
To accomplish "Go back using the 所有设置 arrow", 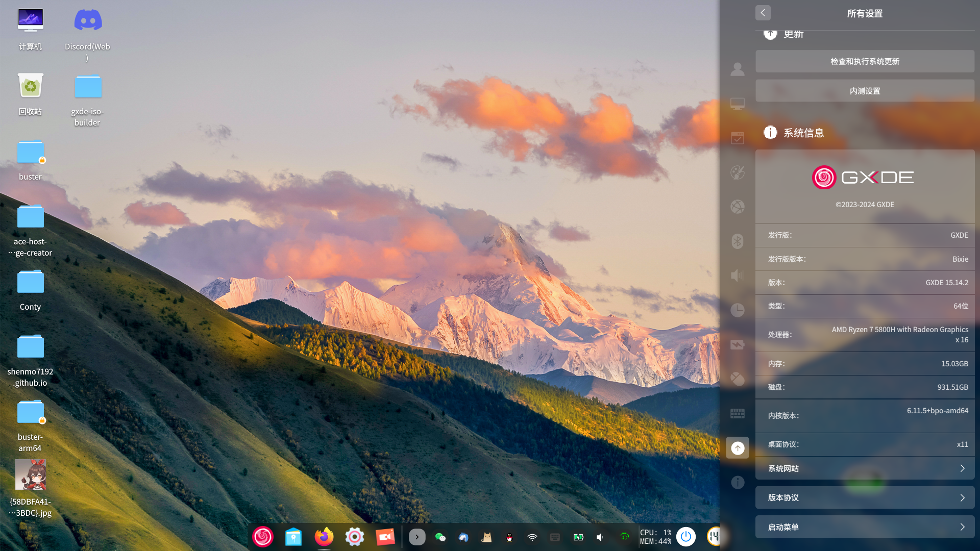I will click(x=763, y=13).
